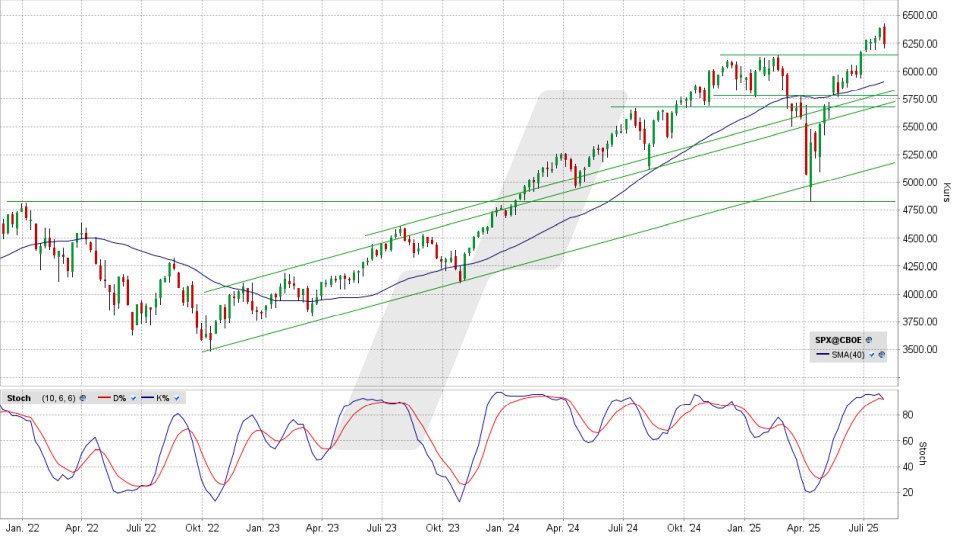Click the 3500.00 price axis label
This screenshot has height=540, width=960.
point(921,349)
